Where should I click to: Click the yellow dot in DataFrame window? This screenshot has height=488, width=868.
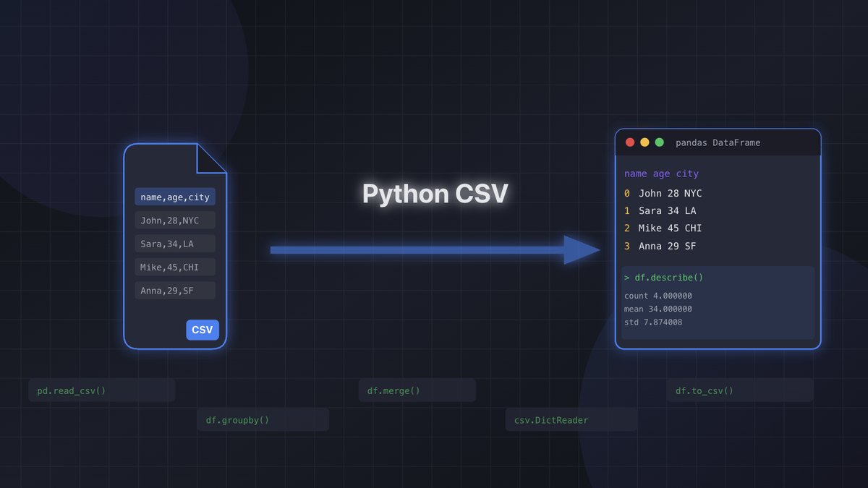644,142
